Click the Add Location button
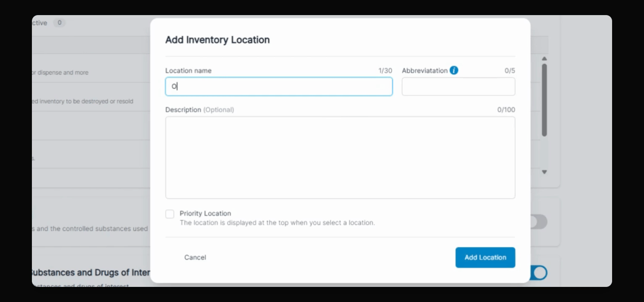644x302 pixels. coord(485,258)
